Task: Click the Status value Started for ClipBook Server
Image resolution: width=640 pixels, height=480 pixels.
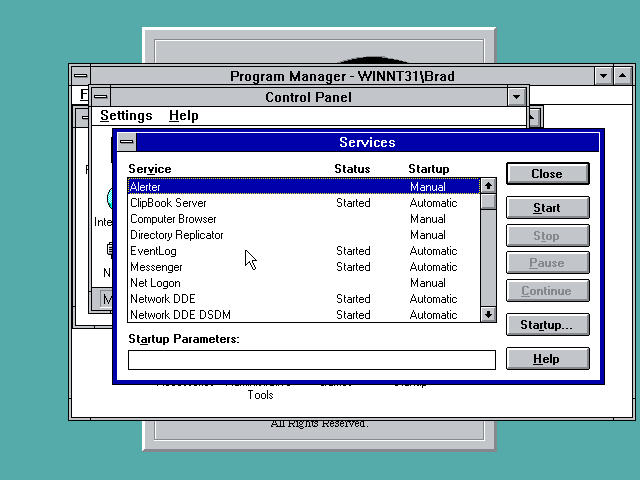Action: pos(353,203)
